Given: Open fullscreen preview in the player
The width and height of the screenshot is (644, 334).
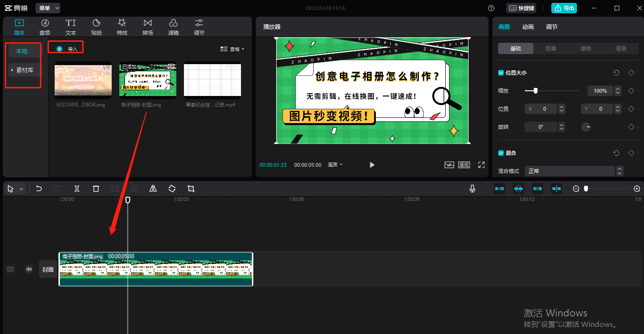Looking at the screenshot, I should coord(481,165).
